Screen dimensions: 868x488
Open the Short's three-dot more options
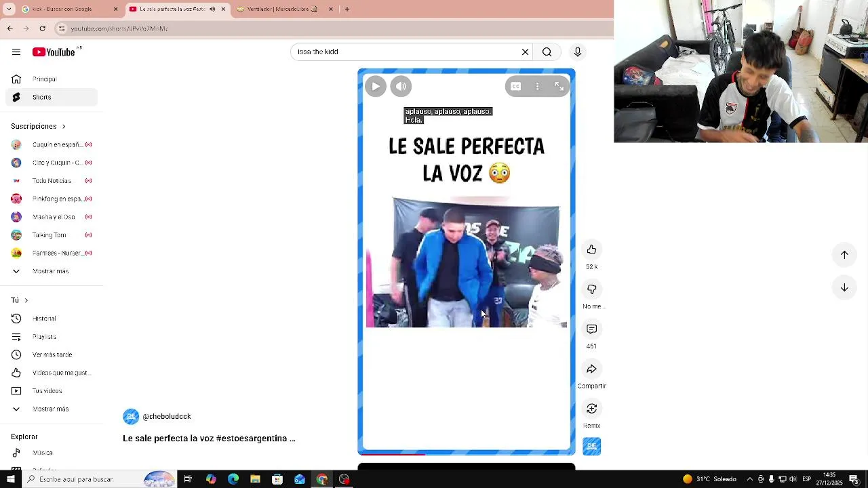pyautogui.click(x=537, y=86)
